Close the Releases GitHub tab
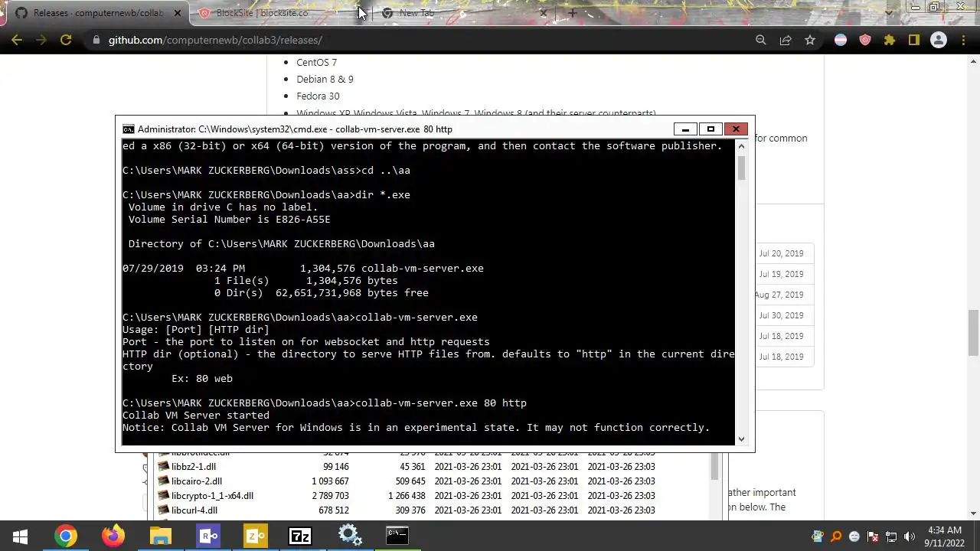980x551 pixels. (x=178, y=13)
